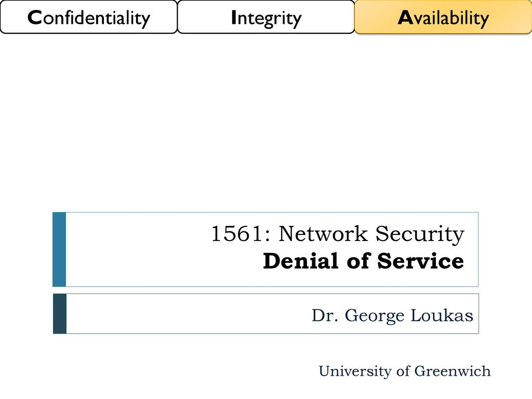Screen dimensions: 532x399
Task: Select the dark teal bar beside author name
Action: (60, 314)
